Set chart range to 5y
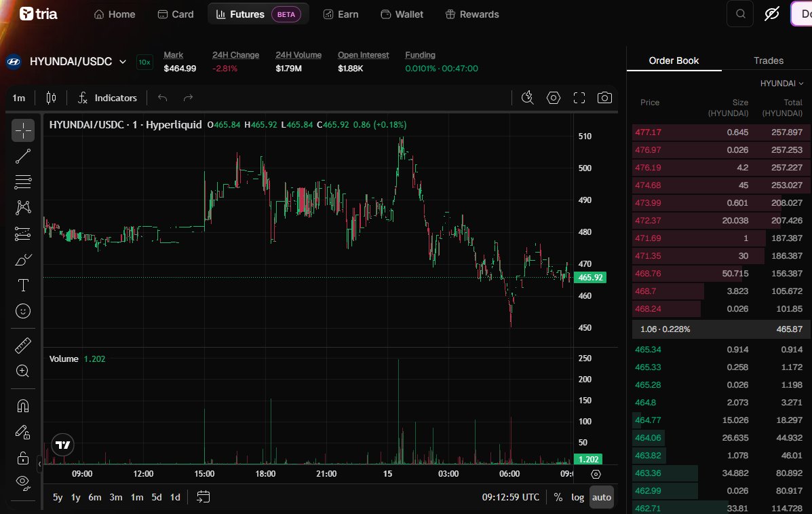The width and height of the screenshot is (812, 514). pos(58,497)
